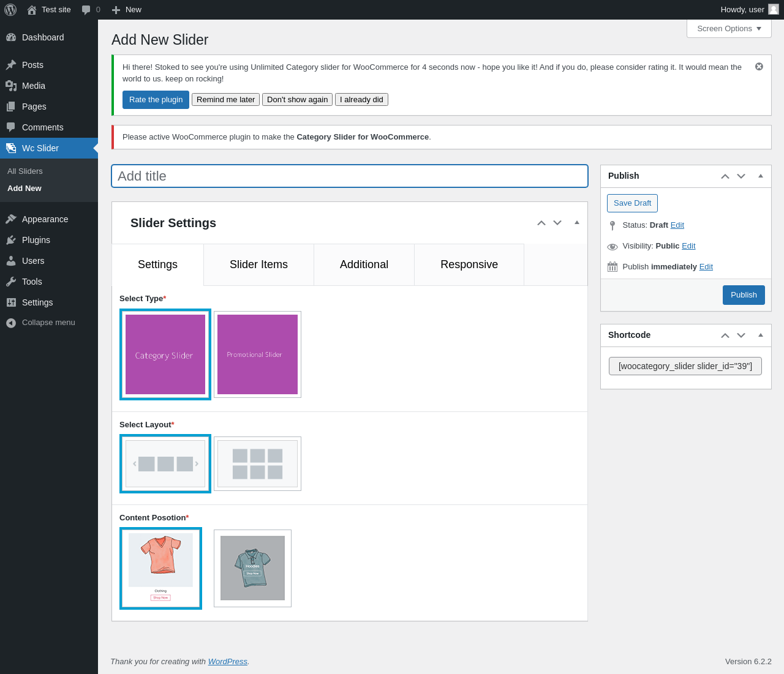Collapse the Shortcode panel
Viewport: 784px width, 674px height.
pyautogui.click(x=761, y=335)
